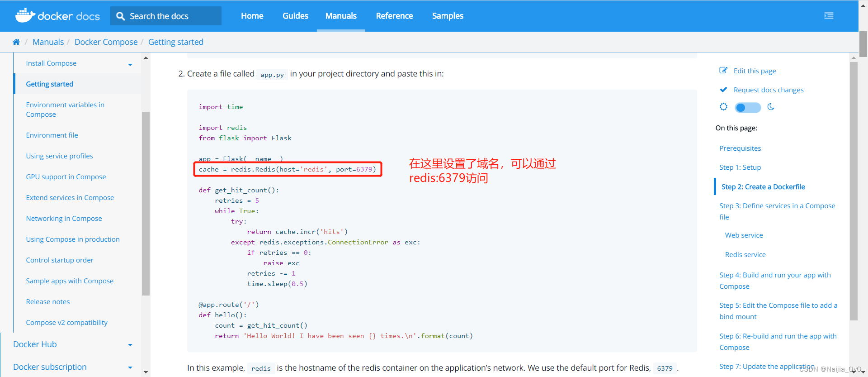
Task: Open the Guides nav tab
Action: click(x=295, y=16)
